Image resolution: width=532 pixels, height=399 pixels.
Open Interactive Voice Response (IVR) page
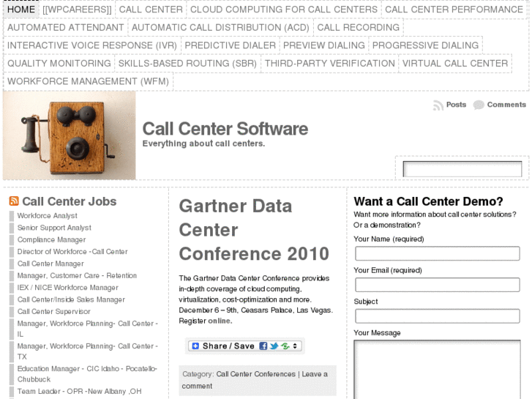tap(92, 45)
